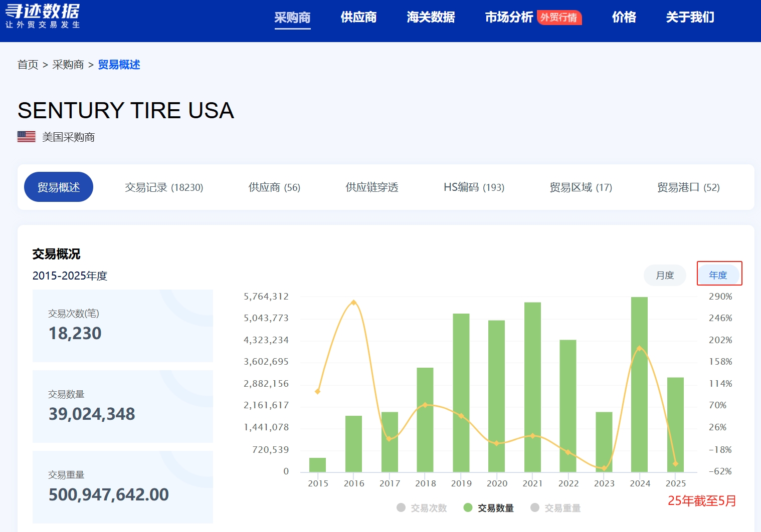
Task: Click the 2021 green bar
Action: tap(532, 387)
